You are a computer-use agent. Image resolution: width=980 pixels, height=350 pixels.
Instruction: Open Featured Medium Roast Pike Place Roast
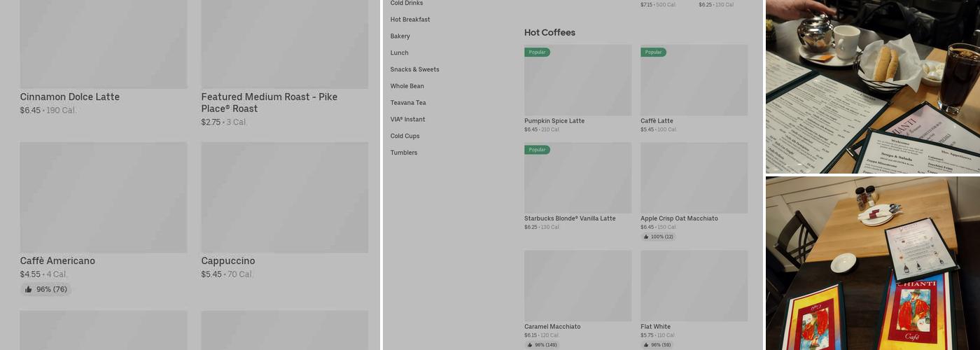[269, 103]
